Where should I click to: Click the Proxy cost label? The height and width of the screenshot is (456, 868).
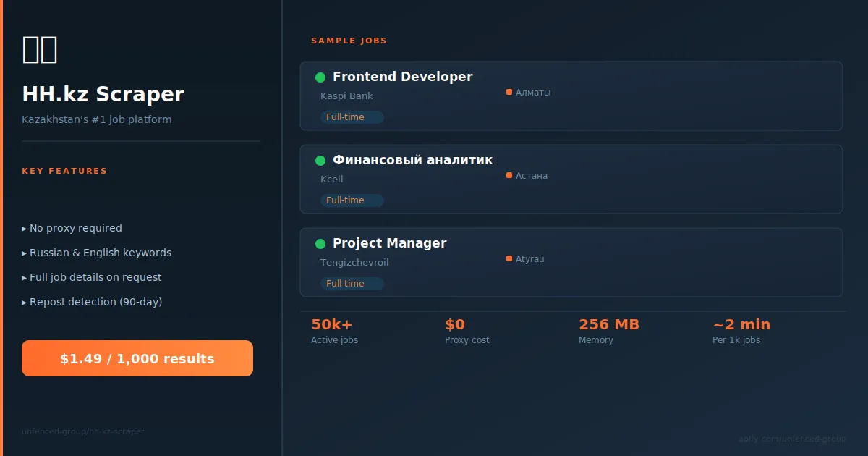(x=467, y=340)
